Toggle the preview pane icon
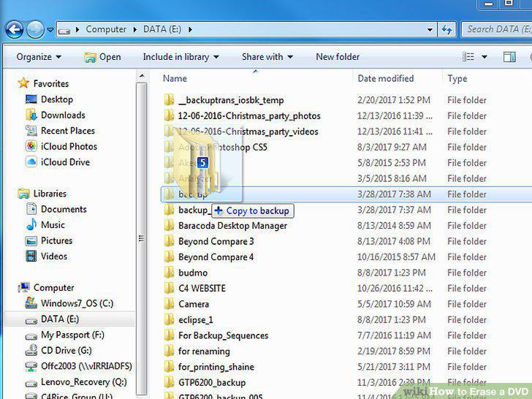 (x=509, y=57)
